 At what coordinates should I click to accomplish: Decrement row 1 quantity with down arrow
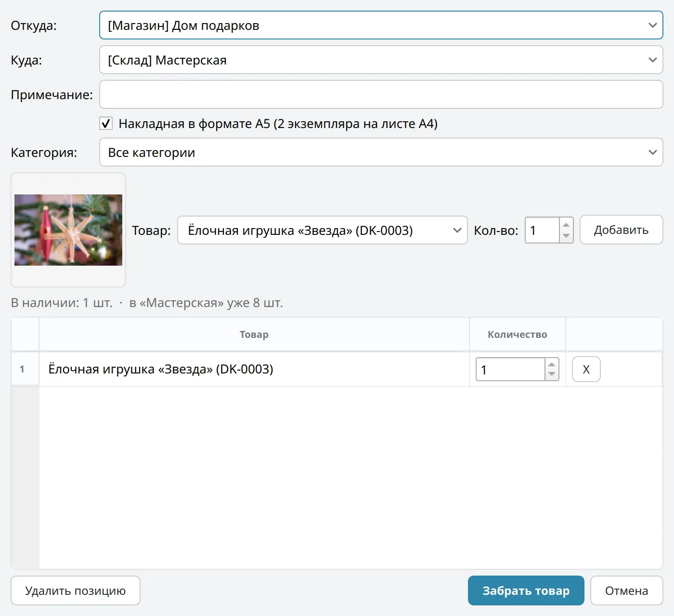[x=552, y=374]
